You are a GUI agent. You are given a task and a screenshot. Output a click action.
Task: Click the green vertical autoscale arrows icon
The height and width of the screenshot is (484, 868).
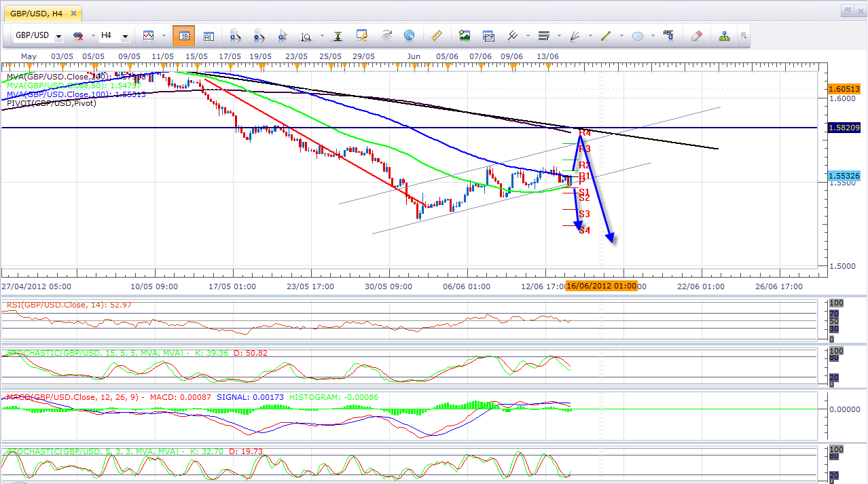click(x=337, y=36)
